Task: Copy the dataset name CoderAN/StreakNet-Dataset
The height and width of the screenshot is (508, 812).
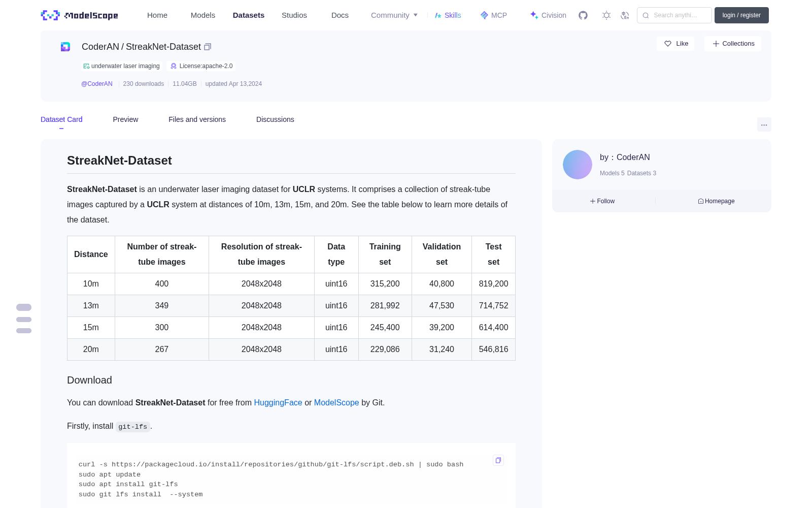Action: coord(208,47)
